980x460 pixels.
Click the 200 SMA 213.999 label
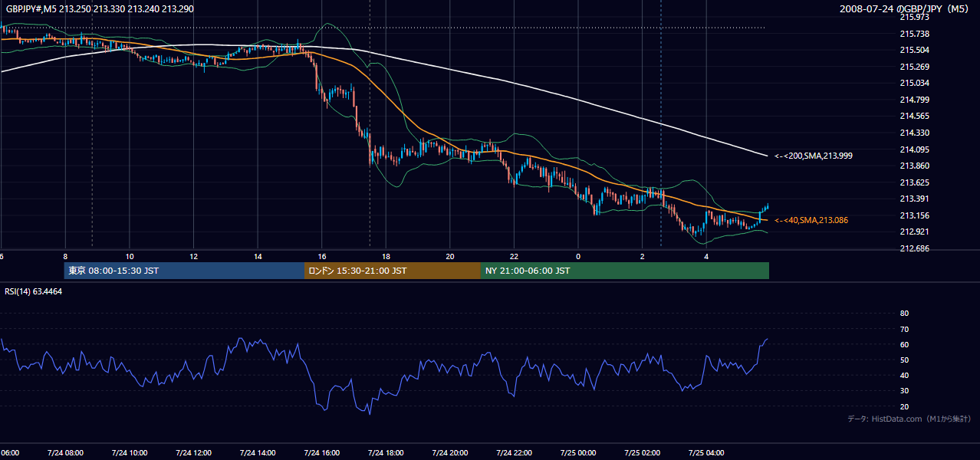pos(814,156)
